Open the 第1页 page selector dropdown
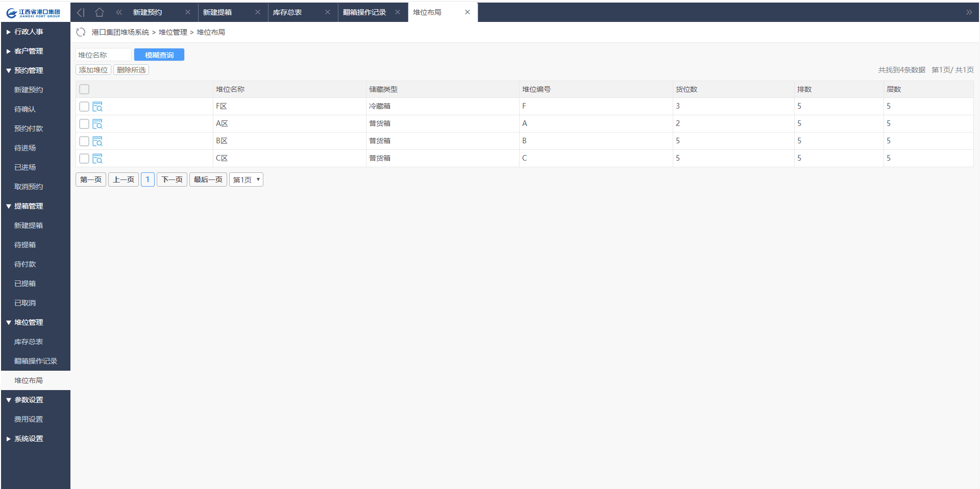Screen dimensions: 980x489 (246, 179)
